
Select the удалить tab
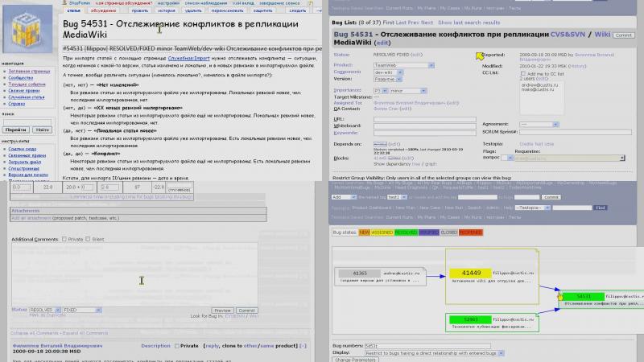pos(193,10)
